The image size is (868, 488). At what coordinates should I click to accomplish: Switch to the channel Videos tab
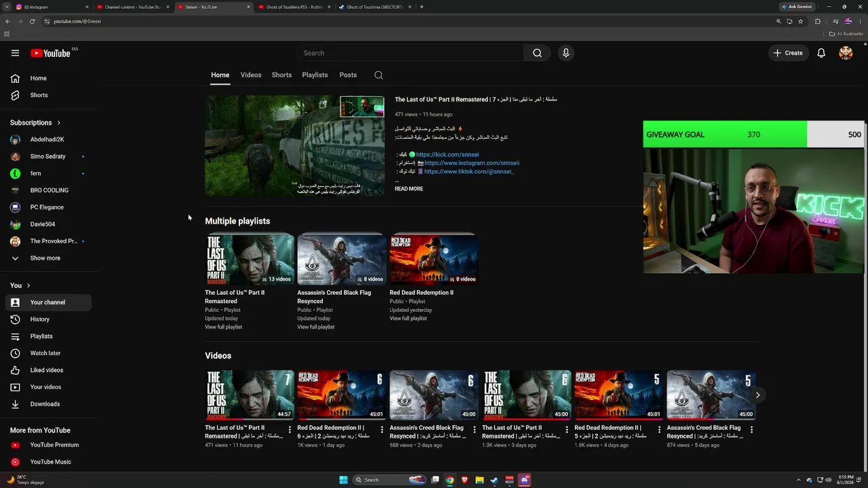tap(251, 75)
